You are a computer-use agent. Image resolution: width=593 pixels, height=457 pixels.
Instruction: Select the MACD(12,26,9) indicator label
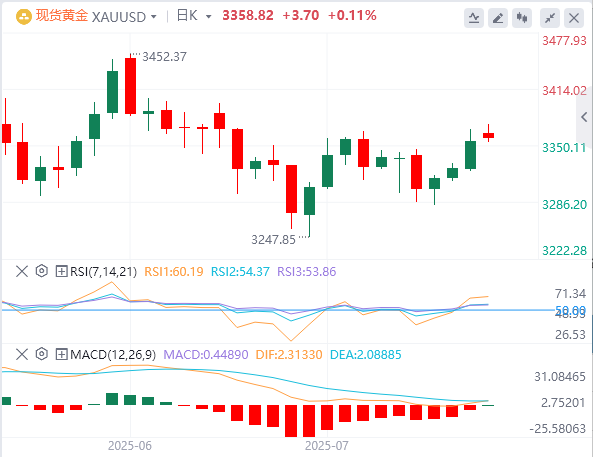point(113,355)
